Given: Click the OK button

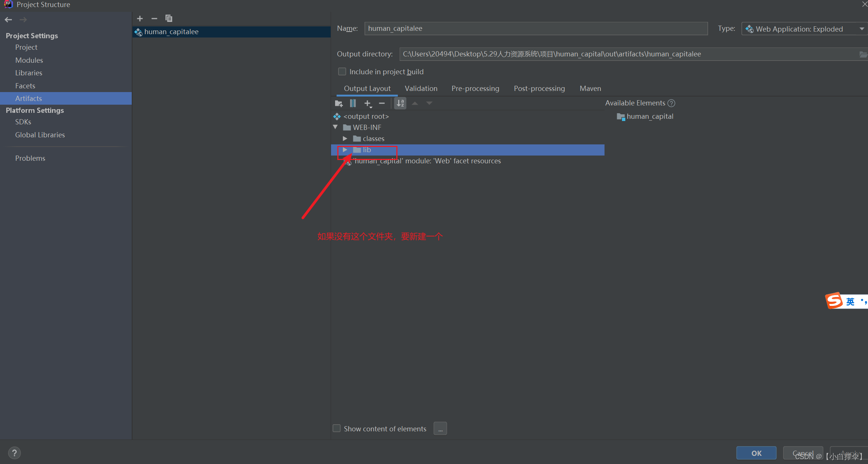Looking at the screenshot, I should [x=756, y=453].
